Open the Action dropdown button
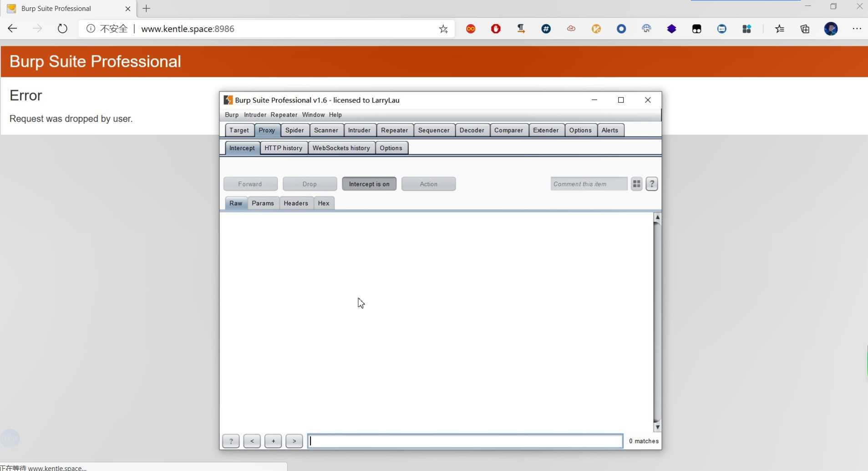Image resolution: width=868 pixels, height=471 pixels. (428, 184)
